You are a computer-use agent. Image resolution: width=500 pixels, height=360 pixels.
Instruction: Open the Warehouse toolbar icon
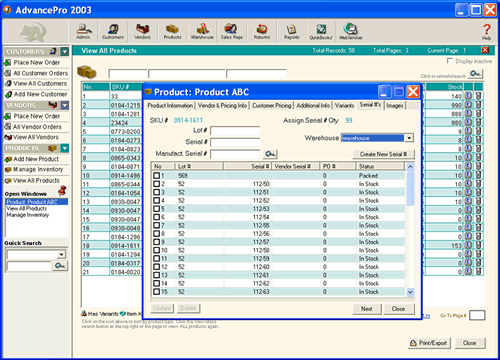coord(202,31)
